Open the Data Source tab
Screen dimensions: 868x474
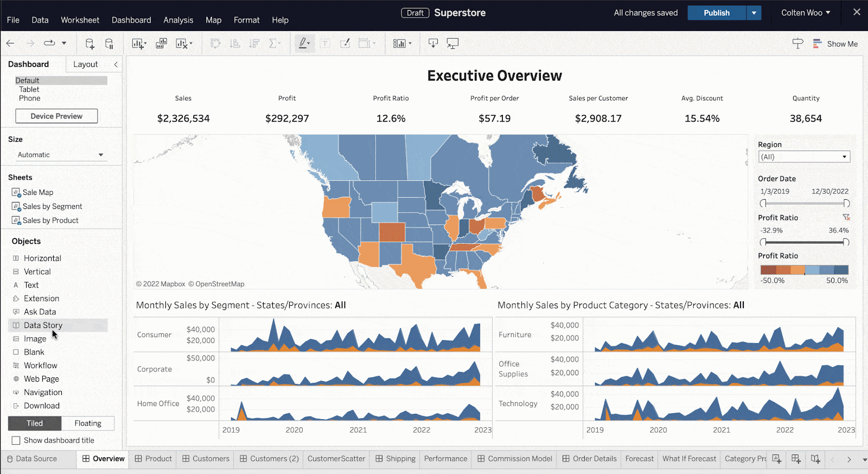(x=31, y=459)
